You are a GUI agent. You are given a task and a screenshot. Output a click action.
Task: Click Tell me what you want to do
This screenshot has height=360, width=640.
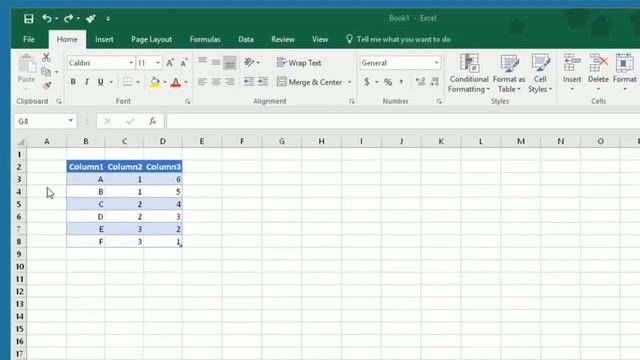coord(398,39)
